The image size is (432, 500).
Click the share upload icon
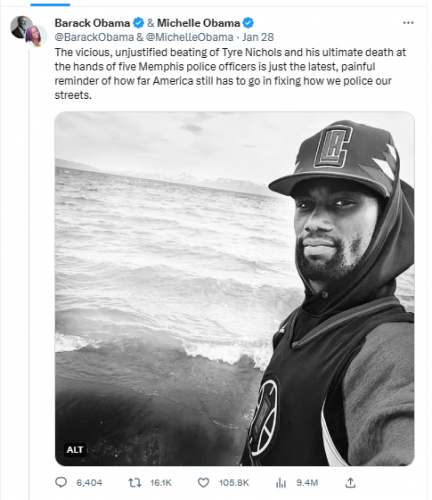tap(350, 482)
